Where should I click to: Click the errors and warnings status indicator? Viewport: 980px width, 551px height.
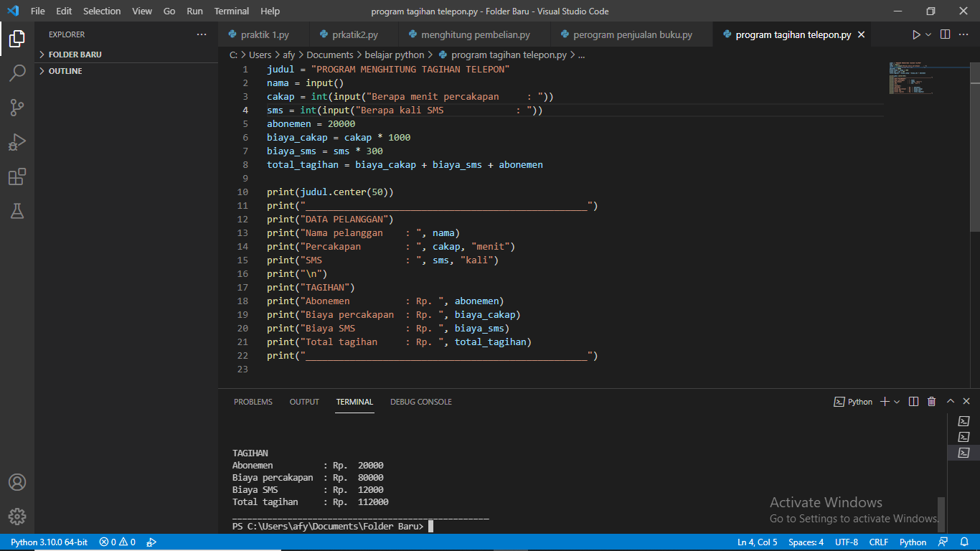(x=118, y=542)
